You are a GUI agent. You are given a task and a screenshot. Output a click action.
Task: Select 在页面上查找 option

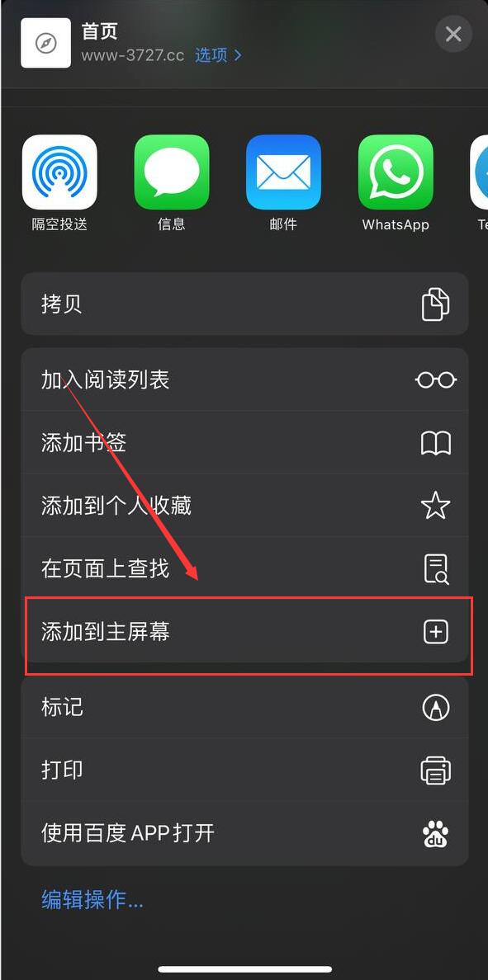coord(244,568)
